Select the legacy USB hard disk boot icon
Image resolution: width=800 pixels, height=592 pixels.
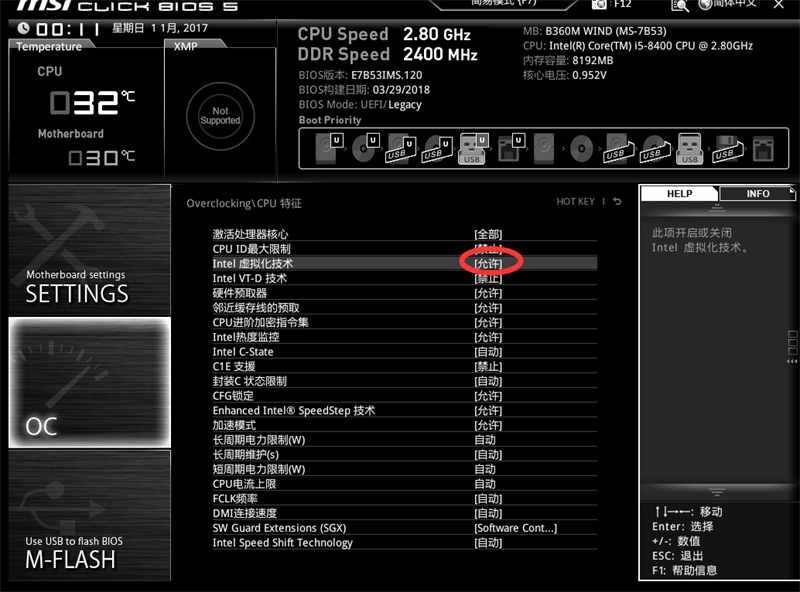click(x=619, y=149)
